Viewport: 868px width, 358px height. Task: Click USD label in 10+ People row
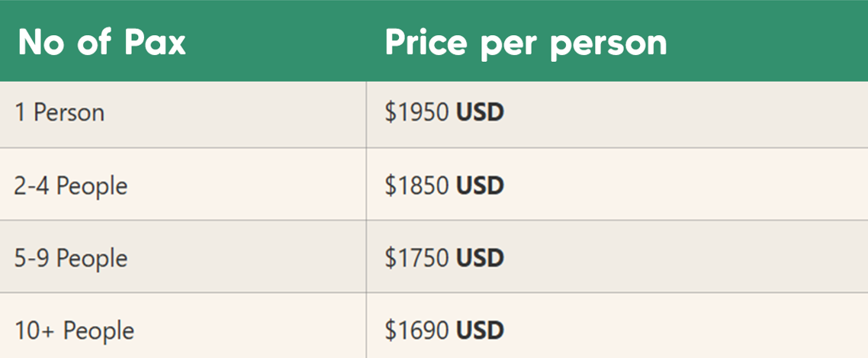coord(480,331)
